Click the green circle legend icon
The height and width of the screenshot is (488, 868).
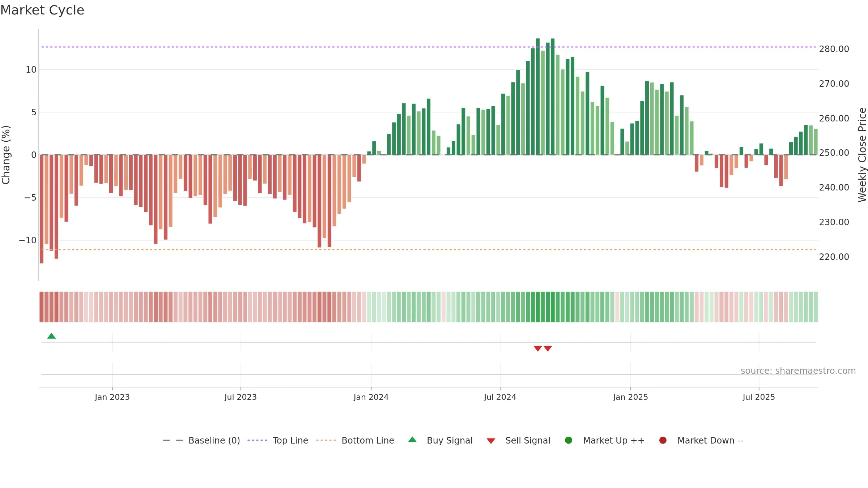pyautogui.click(x=569, y=440)
